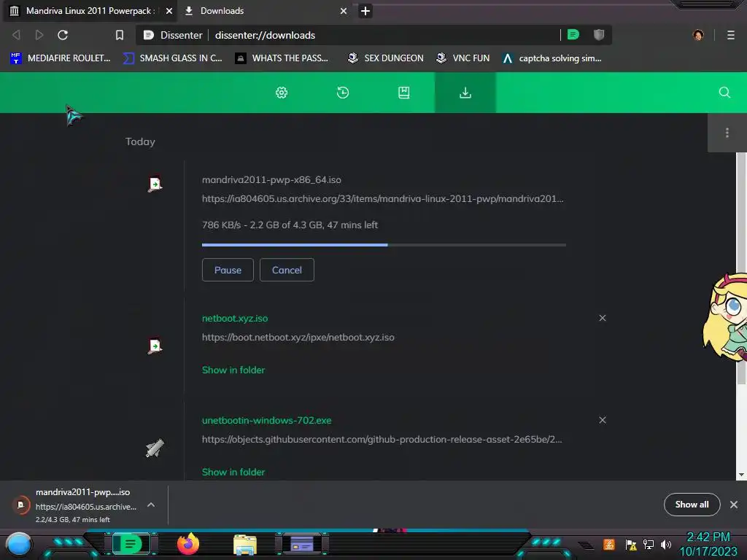Expand the chevron menu for the shelf download
The height and width of the screenshot is (560, 747).
(151, 505)
